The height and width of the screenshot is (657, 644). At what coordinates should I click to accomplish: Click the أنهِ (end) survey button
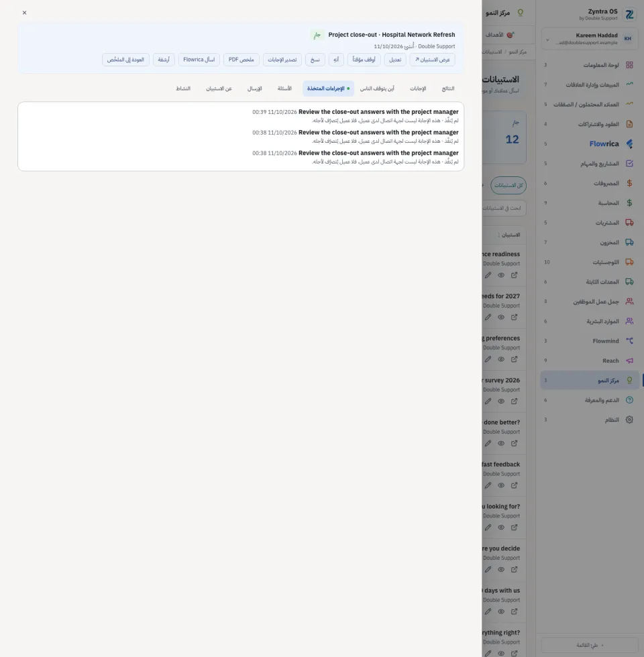[336, 60]
